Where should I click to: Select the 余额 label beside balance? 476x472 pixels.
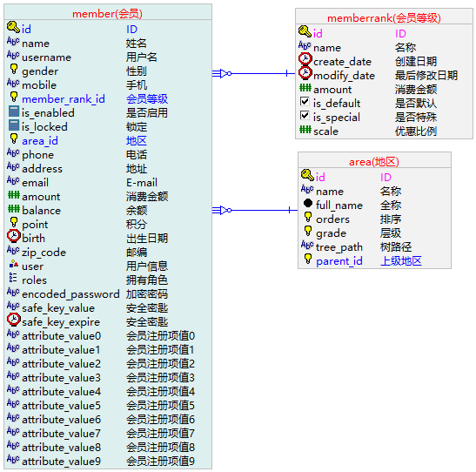coord(137,210)
